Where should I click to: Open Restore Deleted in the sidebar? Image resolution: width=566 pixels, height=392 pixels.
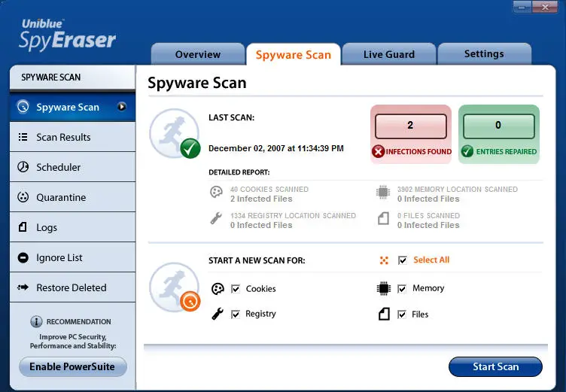click(x=72, y=287)
